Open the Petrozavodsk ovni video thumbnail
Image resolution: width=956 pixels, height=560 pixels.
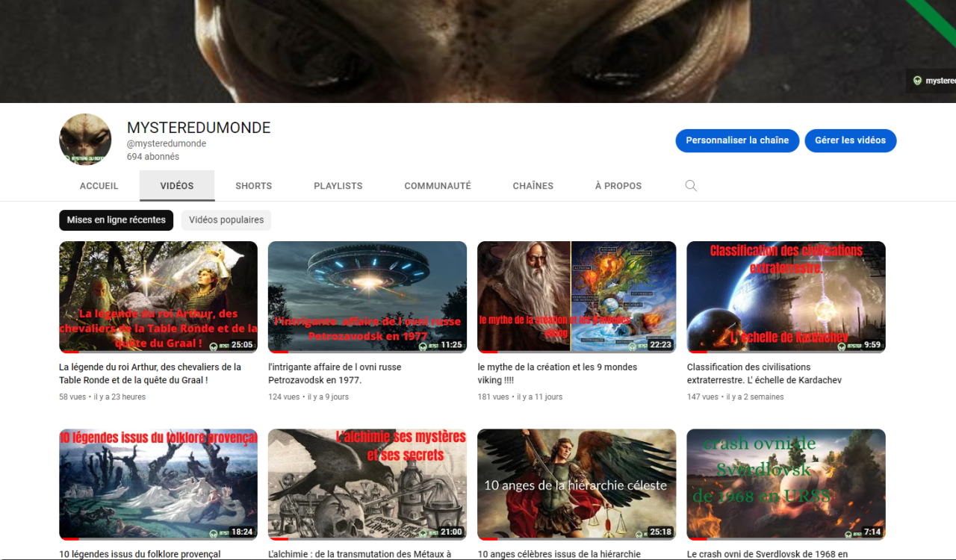(x=367, y=297)
